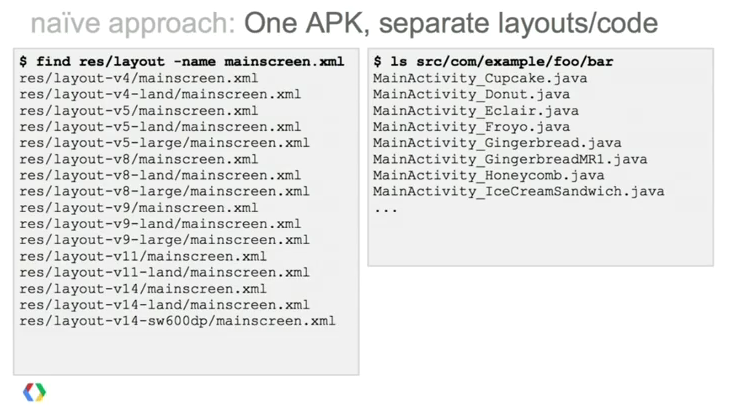Click MainActivity_Froyo.java file name
The height and width of the screenshot is (408, 729).
[471, 127]
